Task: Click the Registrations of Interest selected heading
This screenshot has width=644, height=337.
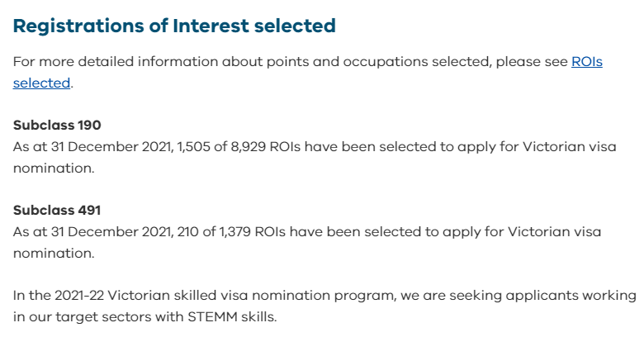Action: click(x=174, y=26)
